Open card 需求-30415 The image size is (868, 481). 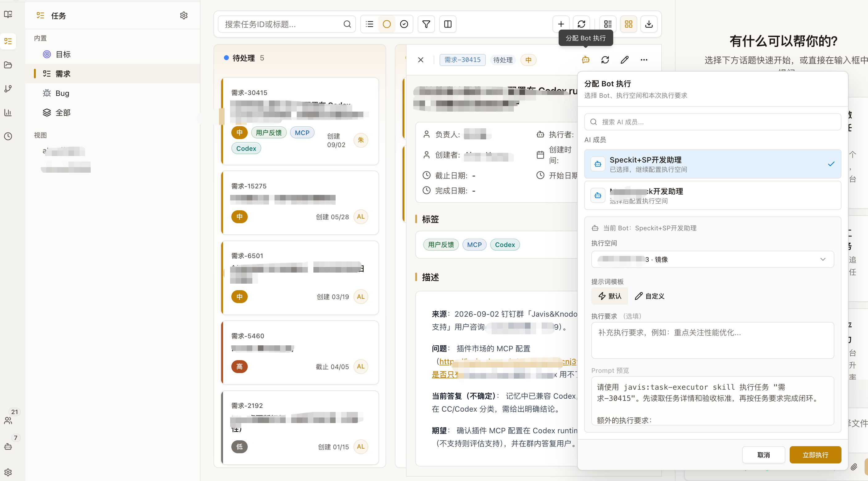pos(300,121)
